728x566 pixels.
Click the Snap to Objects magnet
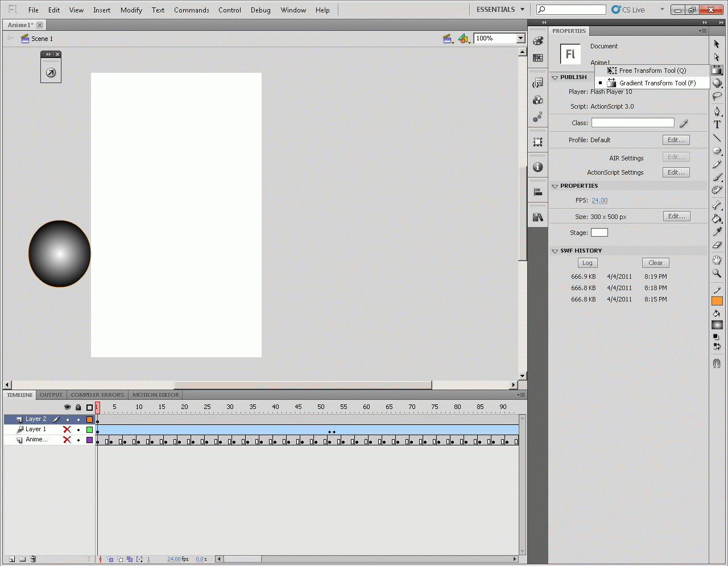click(x=717, y=363)
